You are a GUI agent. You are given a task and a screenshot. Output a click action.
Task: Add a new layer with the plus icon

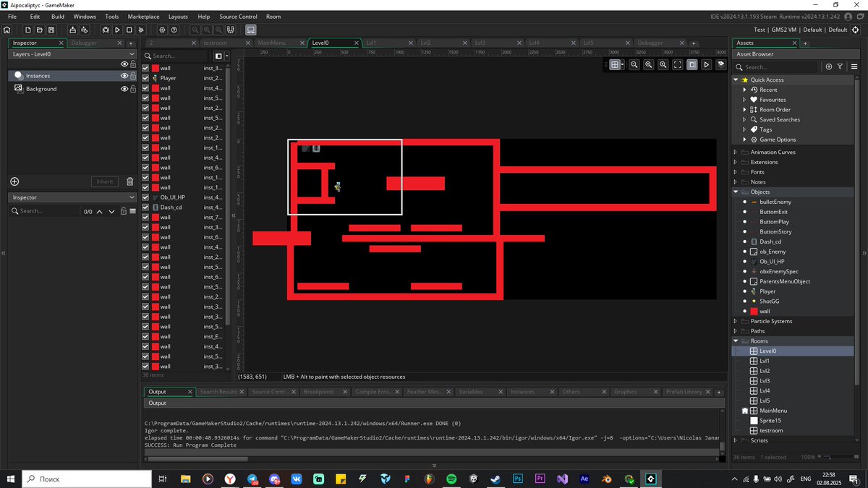tap(14, 181)
